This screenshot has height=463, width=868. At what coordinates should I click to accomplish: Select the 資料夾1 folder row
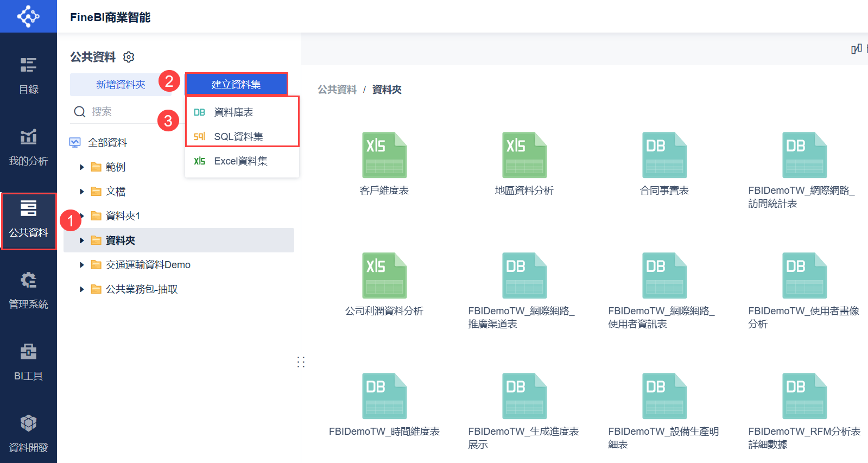179,216
